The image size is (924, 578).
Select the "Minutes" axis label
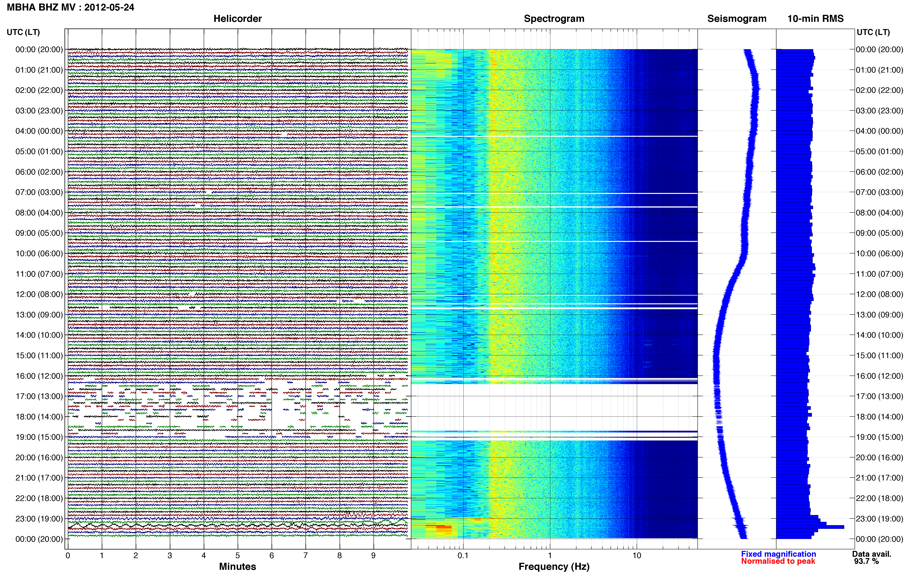pos(238,566)
